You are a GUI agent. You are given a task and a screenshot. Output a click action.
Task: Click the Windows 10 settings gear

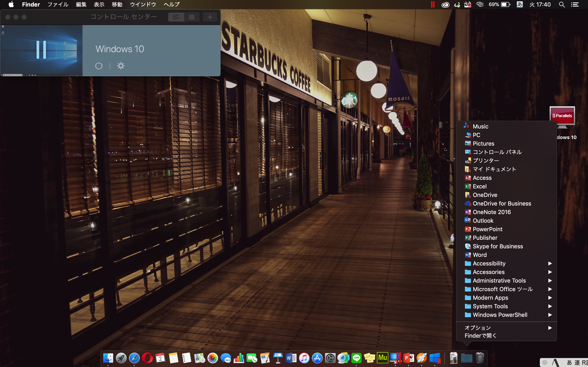coord(121,66)
